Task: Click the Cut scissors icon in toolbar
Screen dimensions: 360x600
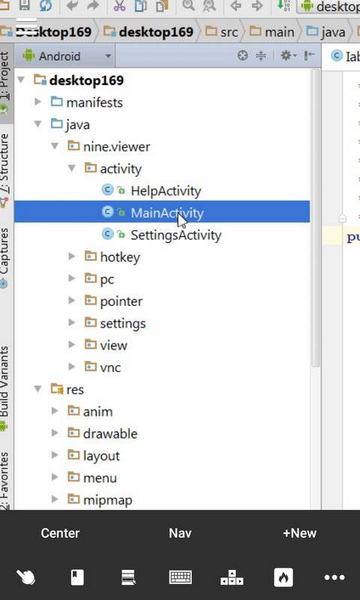Action: coord(119,6)
